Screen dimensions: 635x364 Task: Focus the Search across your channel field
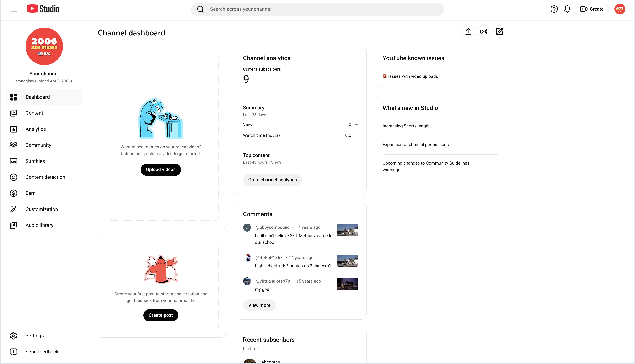317,9
